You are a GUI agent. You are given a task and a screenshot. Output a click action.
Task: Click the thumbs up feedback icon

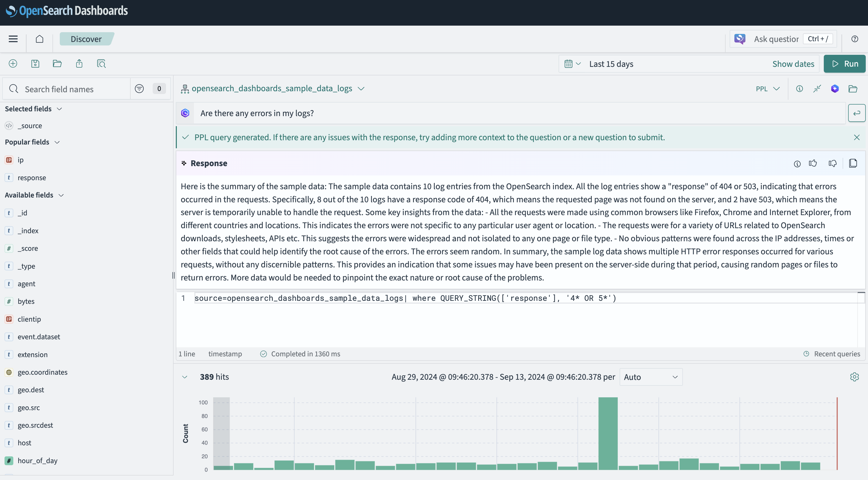point(813,164)
